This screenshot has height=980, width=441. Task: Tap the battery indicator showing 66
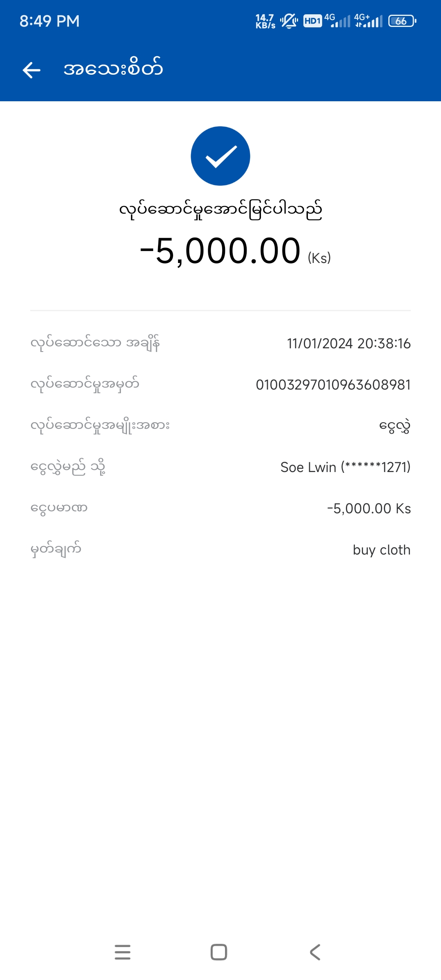tap(402, 21)
